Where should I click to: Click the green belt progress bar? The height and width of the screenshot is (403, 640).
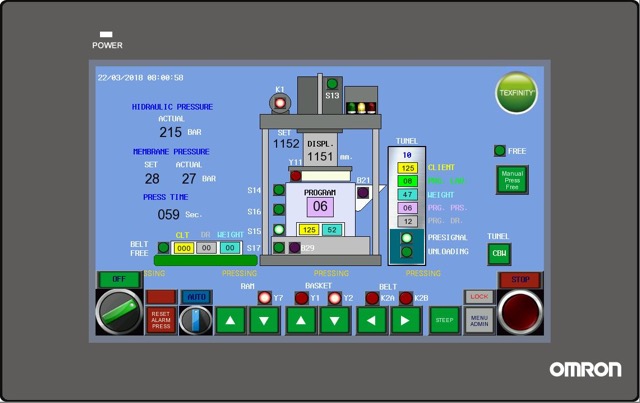pyautogui.click(x=206, y=261)
